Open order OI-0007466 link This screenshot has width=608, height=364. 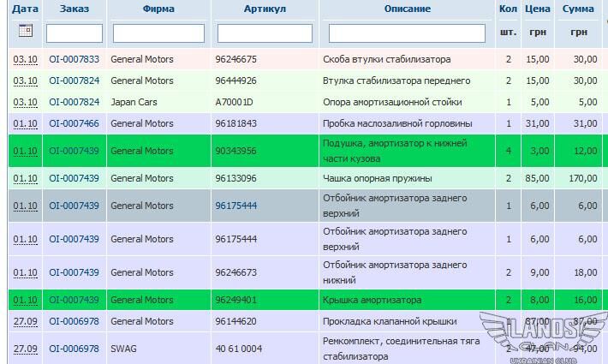point(74,123)
